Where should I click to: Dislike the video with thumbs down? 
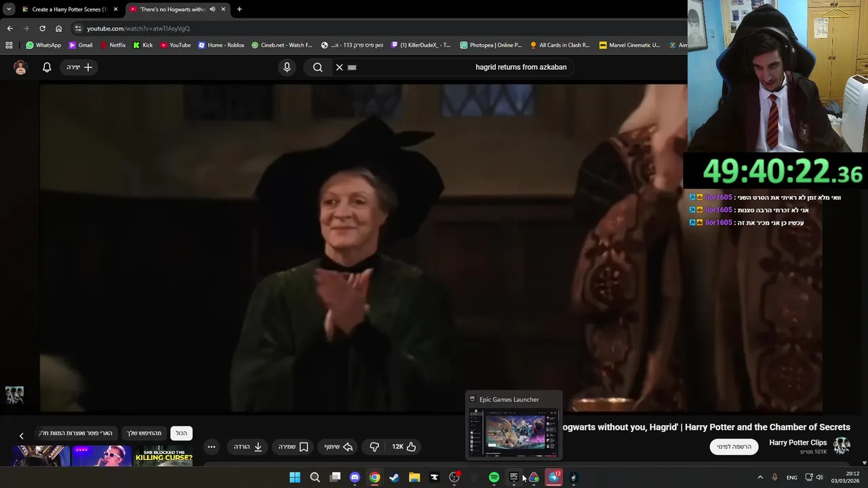374,447
